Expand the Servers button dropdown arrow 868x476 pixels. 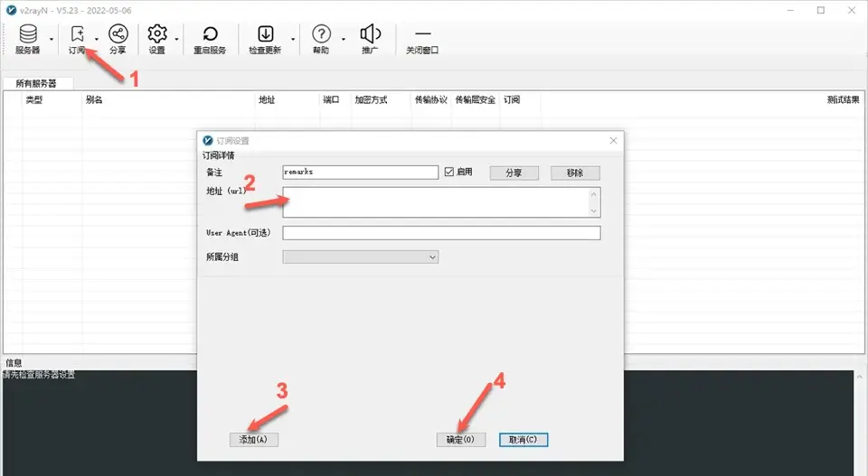(x=52, y=40)
